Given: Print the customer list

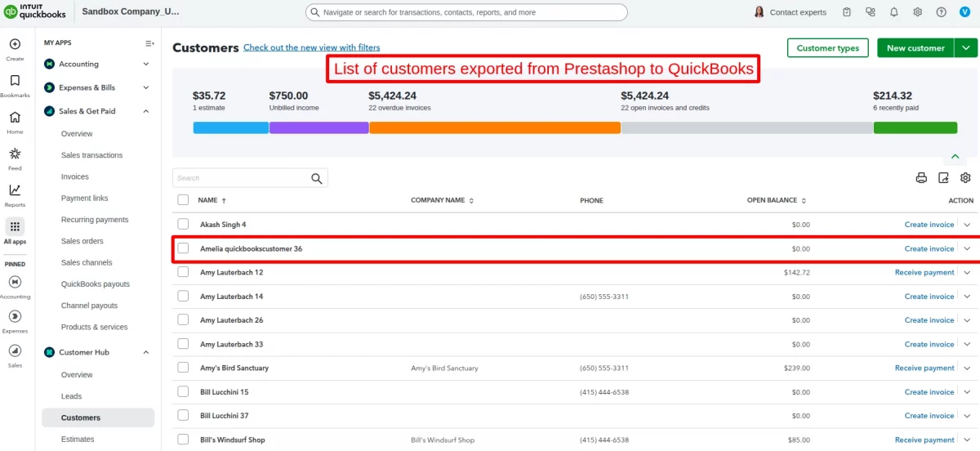Looking at the screenshot, I should pyautogui.click(x=921, y=178).
